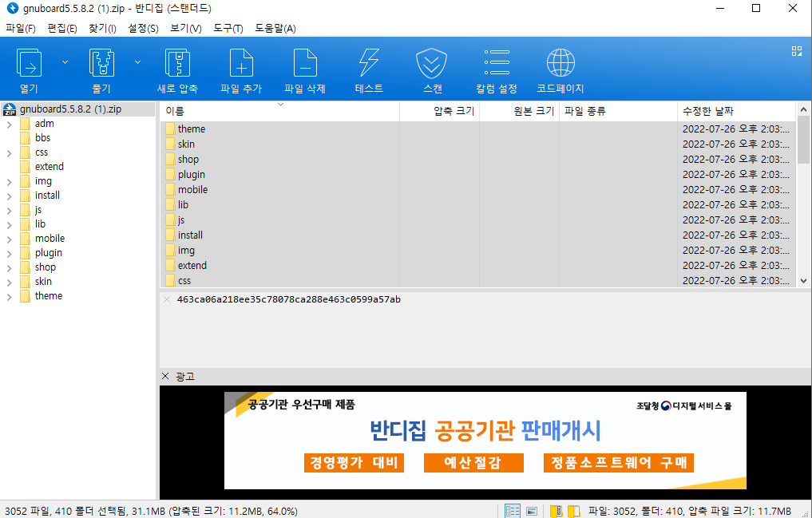Open the 찾기(I) menu

coord(102,29)
